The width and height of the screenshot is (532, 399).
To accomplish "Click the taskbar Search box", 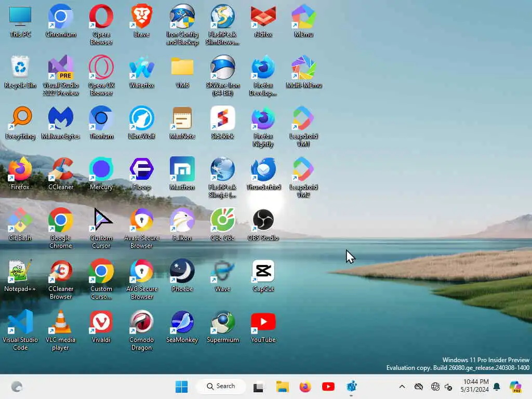I will pos(221,387).
